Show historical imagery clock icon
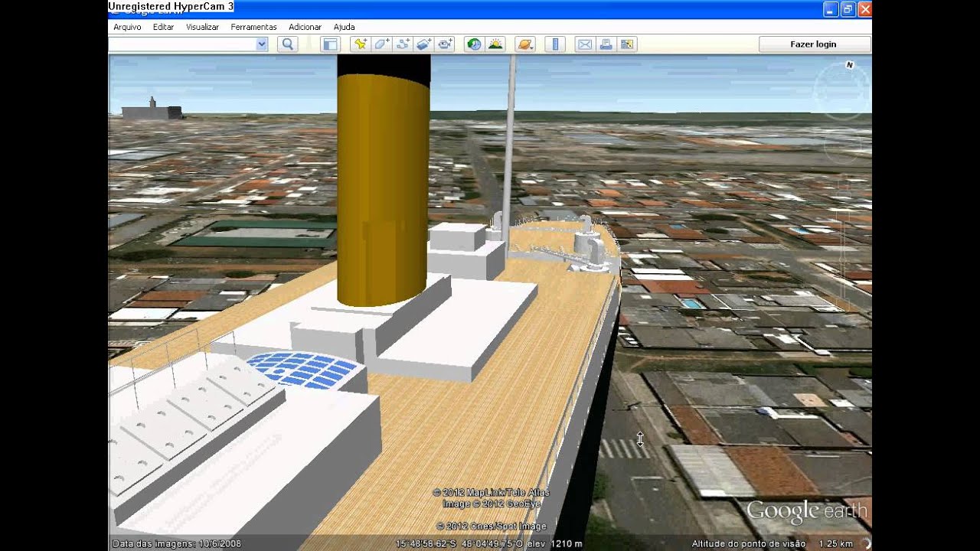Viewport: 980px width, 551px height. pos(474,44)
